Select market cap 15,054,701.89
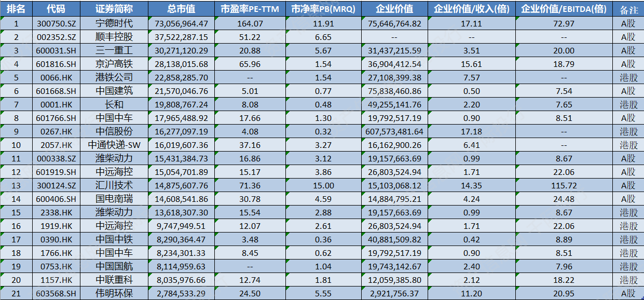Image resolution: width=644 pixels, height=300 pixels. tap(181, 172)
